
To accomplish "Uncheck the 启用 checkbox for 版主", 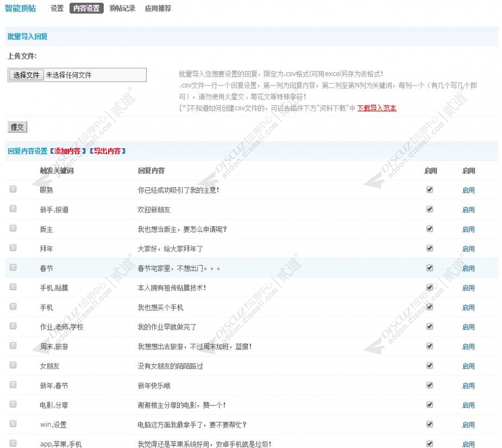I will (x=430, y=229).
